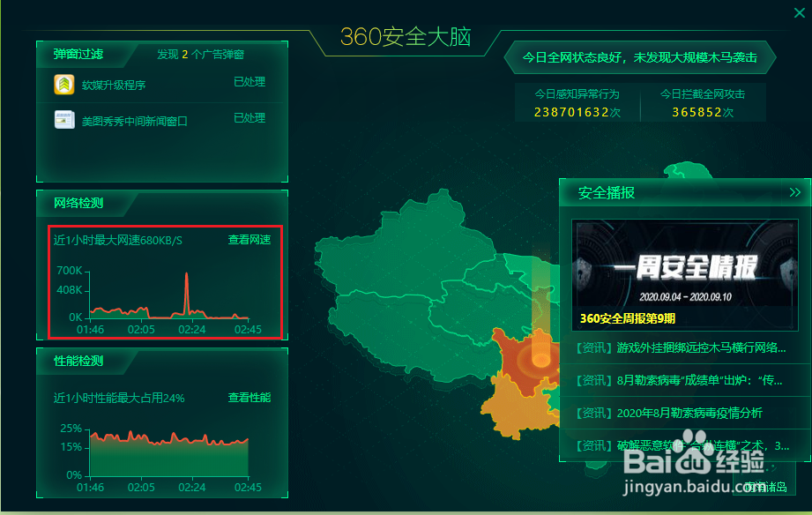
Task: Open the 8月勒索病毒成绩单 news item
Action: coord(679,379)
